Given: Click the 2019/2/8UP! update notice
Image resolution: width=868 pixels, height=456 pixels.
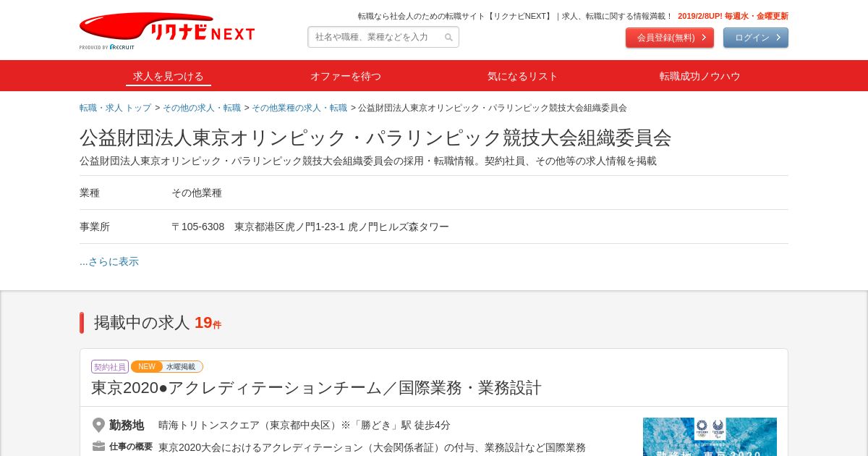Looking at the screenshot, I should (x=733, y=16).
